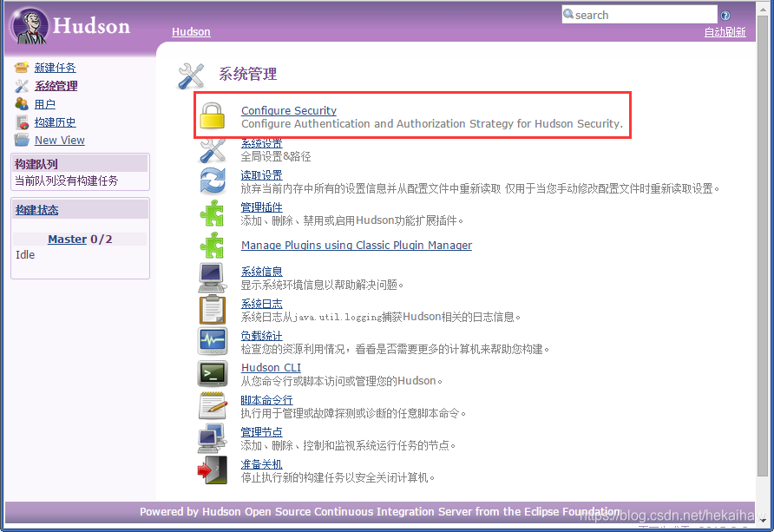Click the 系统信息 computer icon
The image size is (774, 532).
click(x=213, y=278)
